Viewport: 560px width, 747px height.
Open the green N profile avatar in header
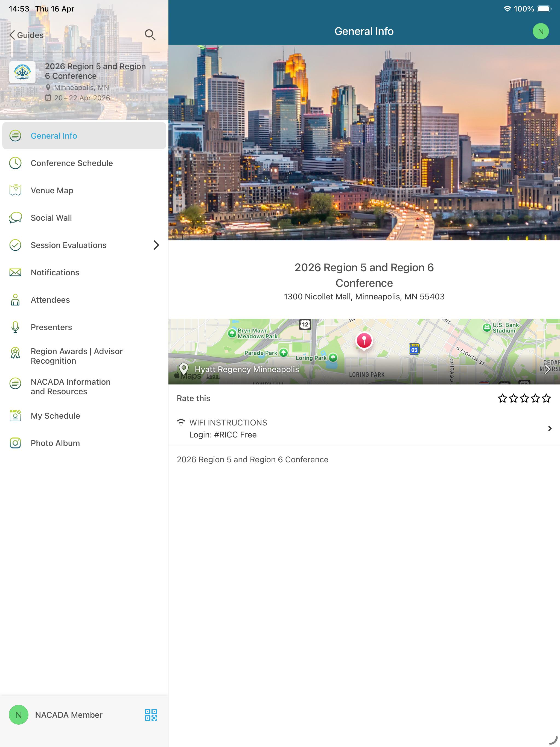(540, 31)
